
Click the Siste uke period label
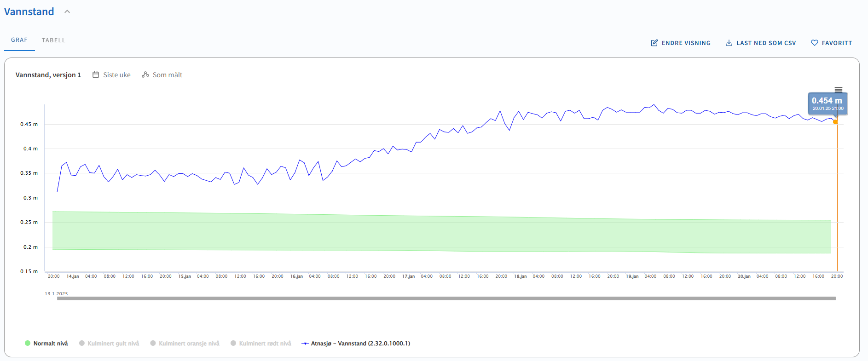117,75
